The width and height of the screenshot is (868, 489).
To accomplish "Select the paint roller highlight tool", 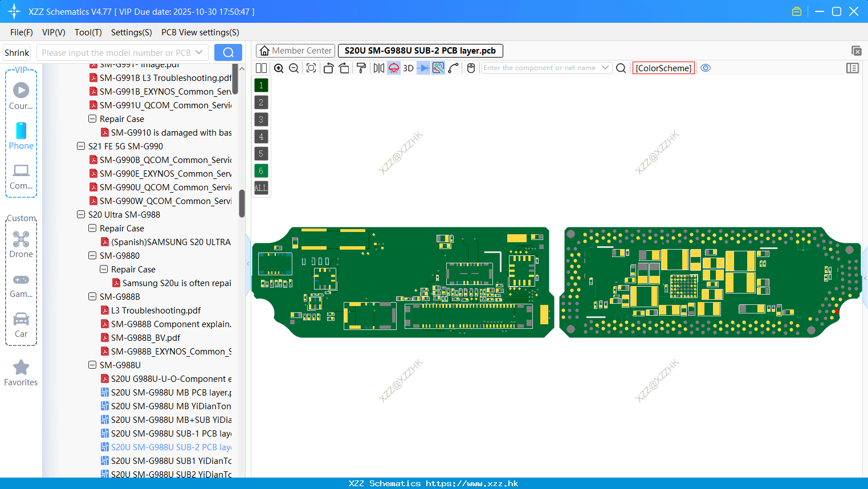I will 361,68.
